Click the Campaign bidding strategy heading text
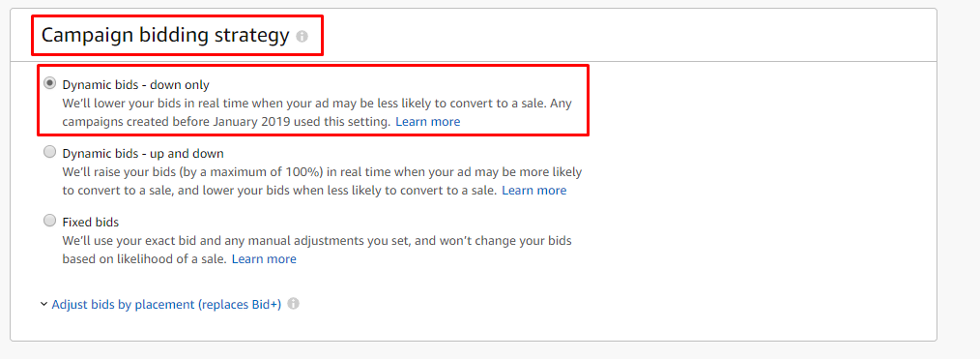Viewport: 980px width, 359px height. (x=165, y=35)
